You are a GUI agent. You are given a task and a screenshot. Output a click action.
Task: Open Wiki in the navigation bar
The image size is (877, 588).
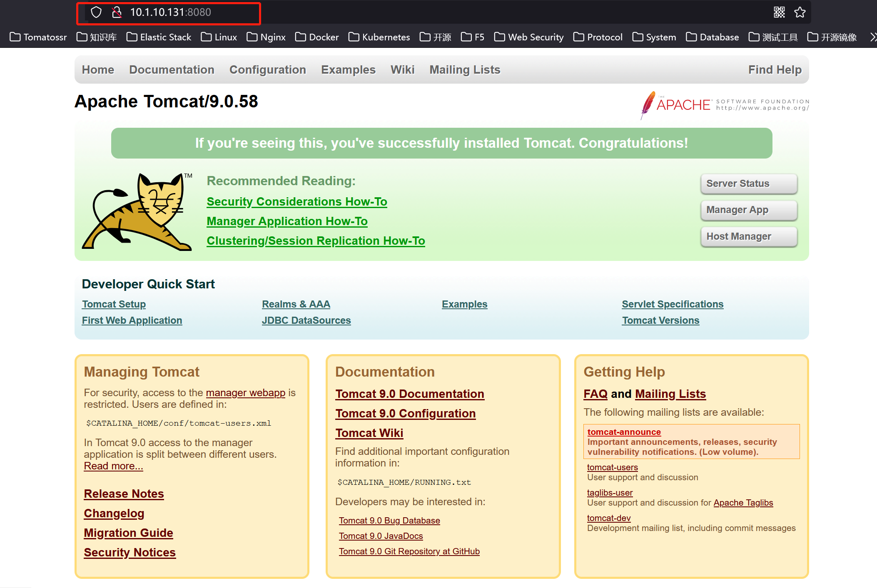point(402,69)
